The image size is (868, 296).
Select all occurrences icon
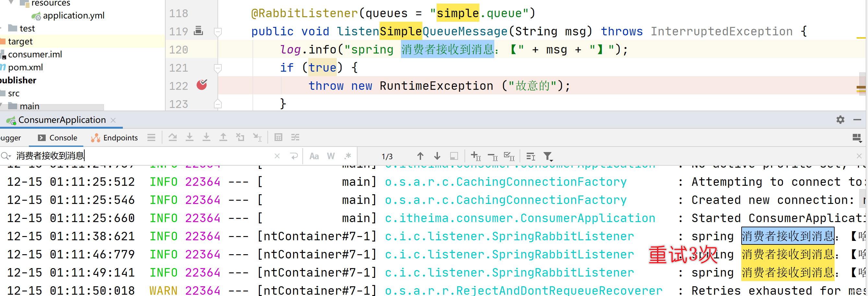(x=509, y=156)
